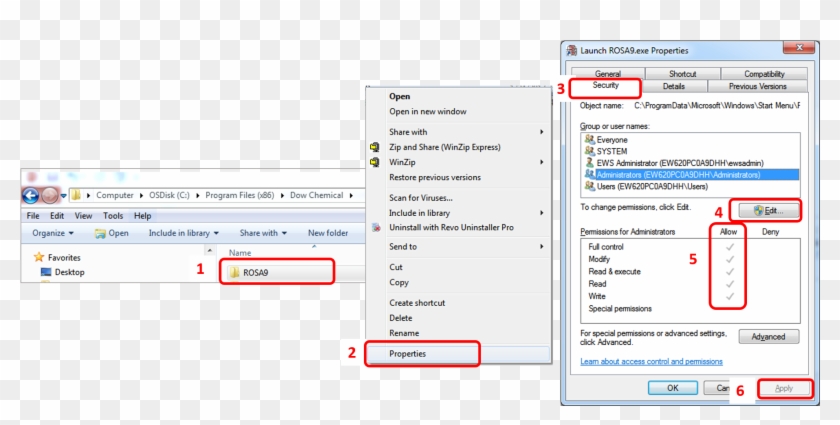Viewport: 840px width, 425px height.
Task: Click the Zip and Share WinZip icon
Action: click(376, 147)
